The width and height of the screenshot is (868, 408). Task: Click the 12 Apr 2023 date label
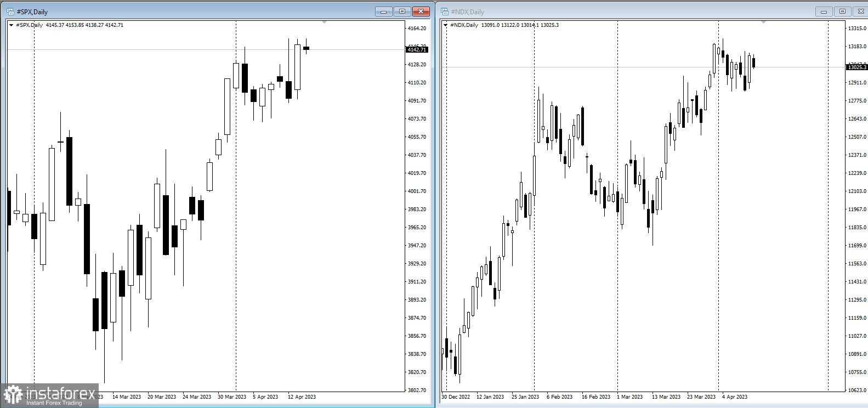[302, 397]
